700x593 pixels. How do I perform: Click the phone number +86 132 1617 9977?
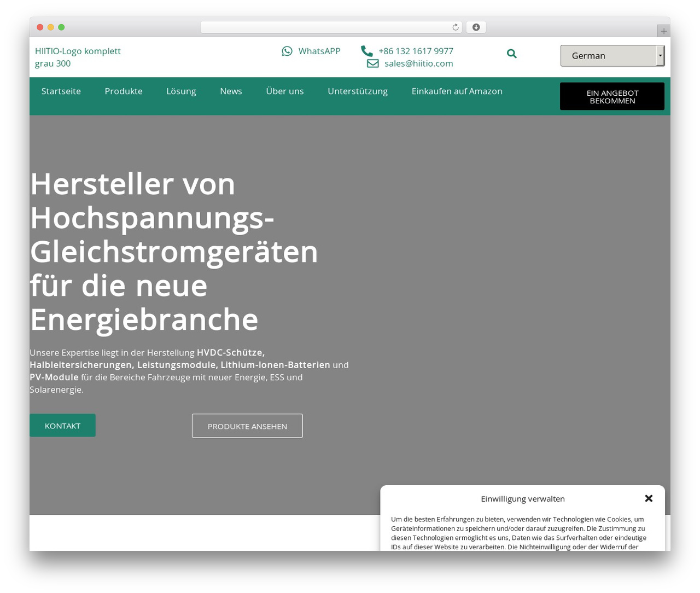tap(416, 51)
